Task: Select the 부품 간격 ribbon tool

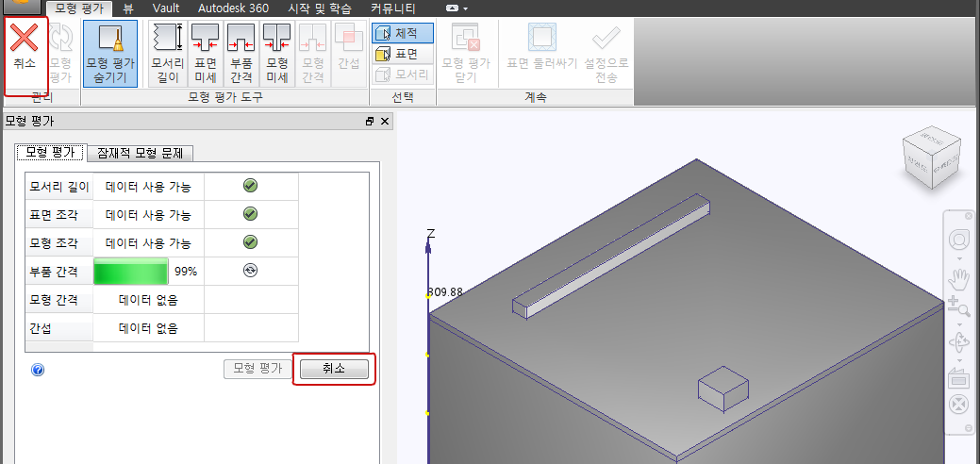Action: [241, 53]
